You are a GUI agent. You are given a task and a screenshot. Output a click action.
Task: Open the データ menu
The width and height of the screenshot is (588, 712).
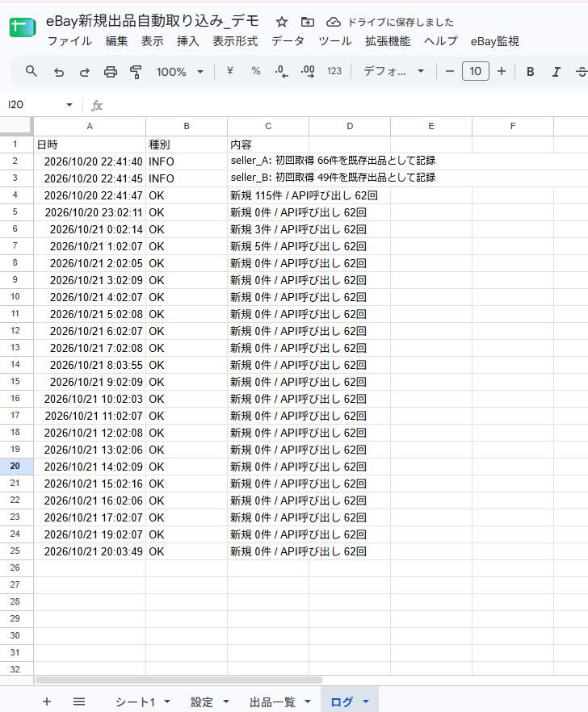point(288,41)
